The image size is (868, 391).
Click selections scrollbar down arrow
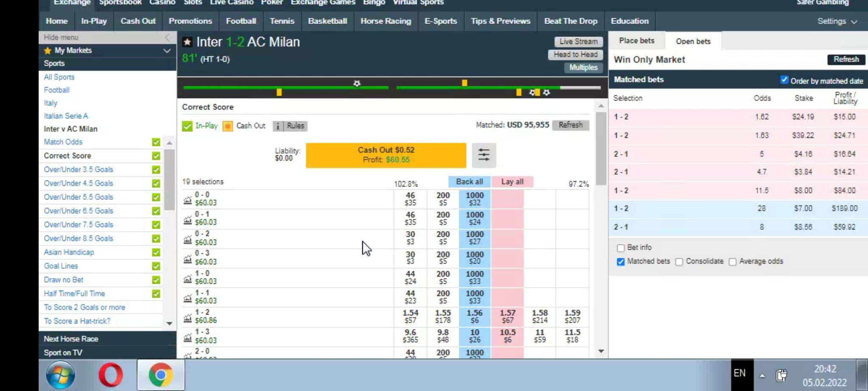601,351
